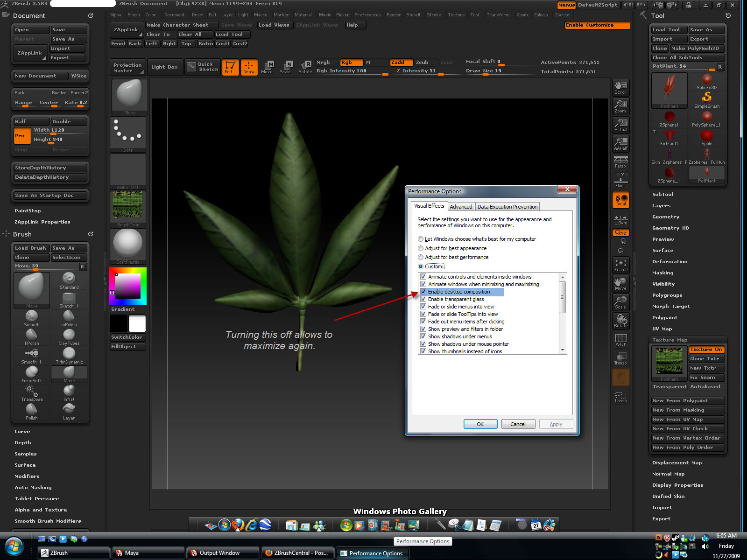Open Quick Sketch

pos(202,67)
